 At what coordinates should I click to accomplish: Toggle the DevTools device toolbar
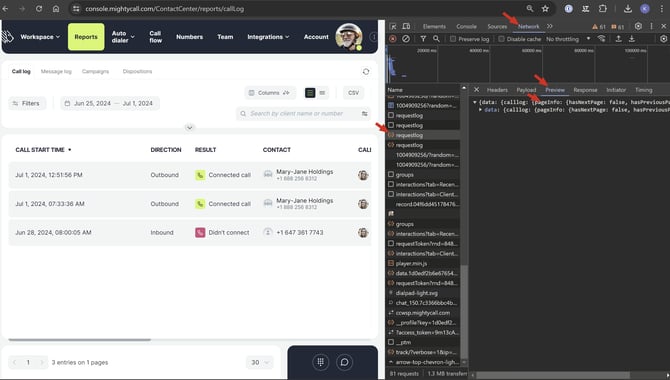point(406,26)
